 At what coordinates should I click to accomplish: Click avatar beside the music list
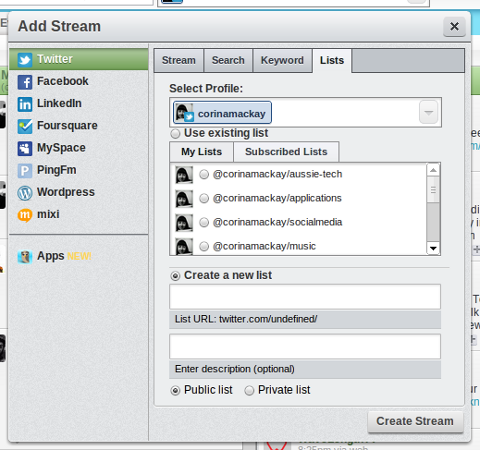click(x=184, y=247)
